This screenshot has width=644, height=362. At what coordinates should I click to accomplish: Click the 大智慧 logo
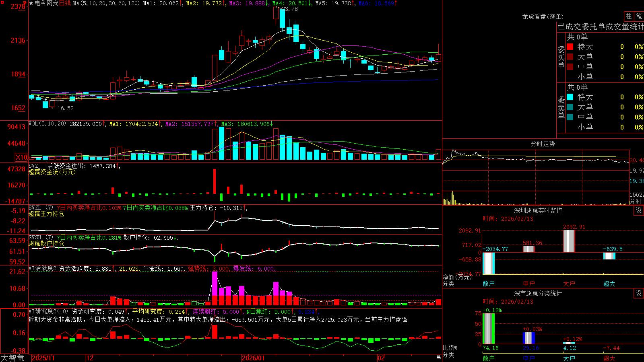[12, 358]
